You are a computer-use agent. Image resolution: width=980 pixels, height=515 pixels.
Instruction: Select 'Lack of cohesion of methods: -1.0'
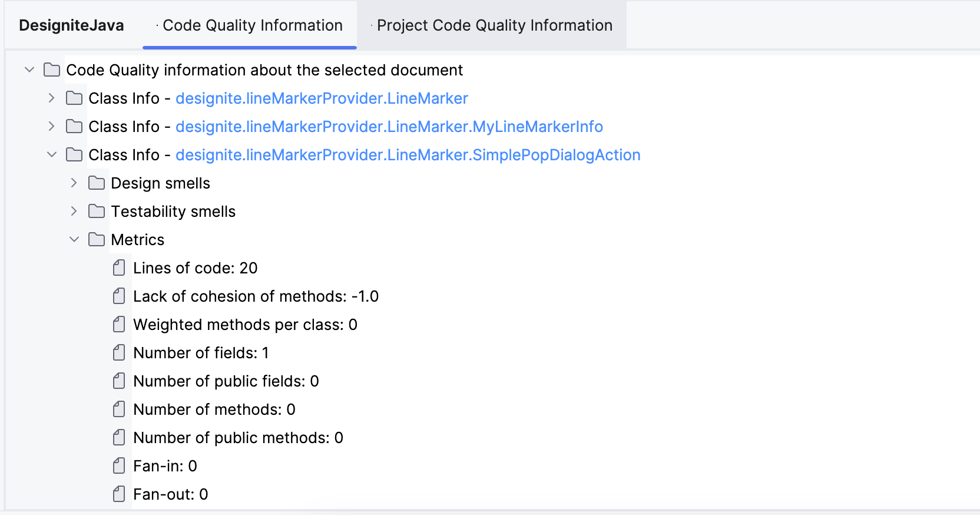point(256,296)
